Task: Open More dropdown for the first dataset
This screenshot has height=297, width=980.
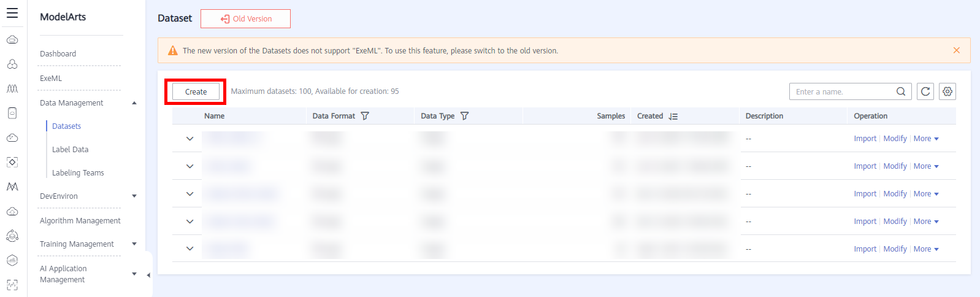Action: pos(926,139)
